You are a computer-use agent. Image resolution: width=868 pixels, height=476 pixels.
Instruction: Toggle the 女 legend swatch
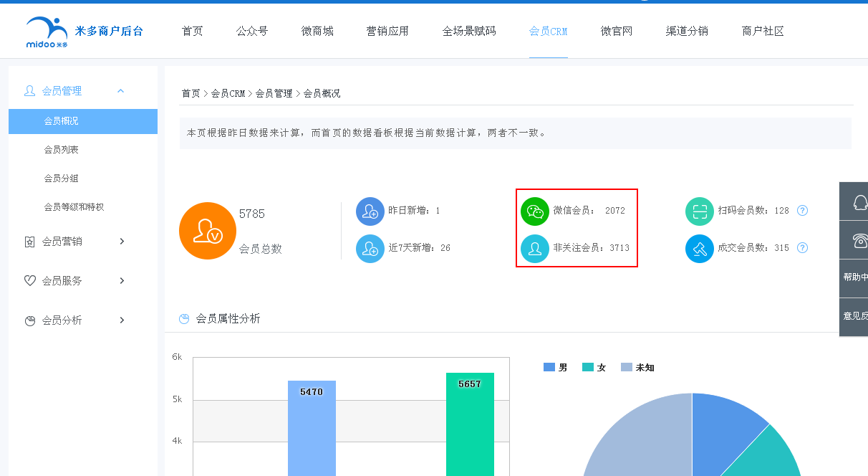point(588,368)
